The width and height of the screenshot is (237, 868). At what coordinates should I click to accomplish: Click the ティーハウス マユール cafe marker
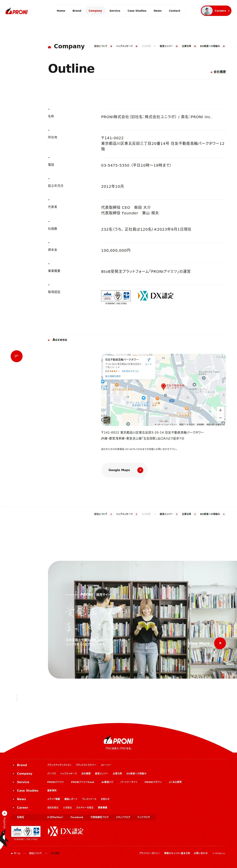187,408
